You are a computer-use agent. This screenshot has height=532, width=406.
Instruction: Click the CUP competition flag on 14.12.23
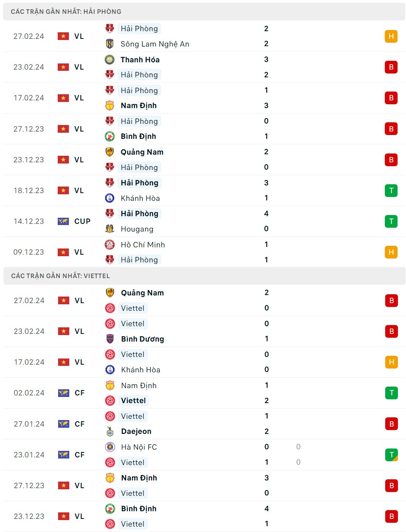click(x=63, y=221)
